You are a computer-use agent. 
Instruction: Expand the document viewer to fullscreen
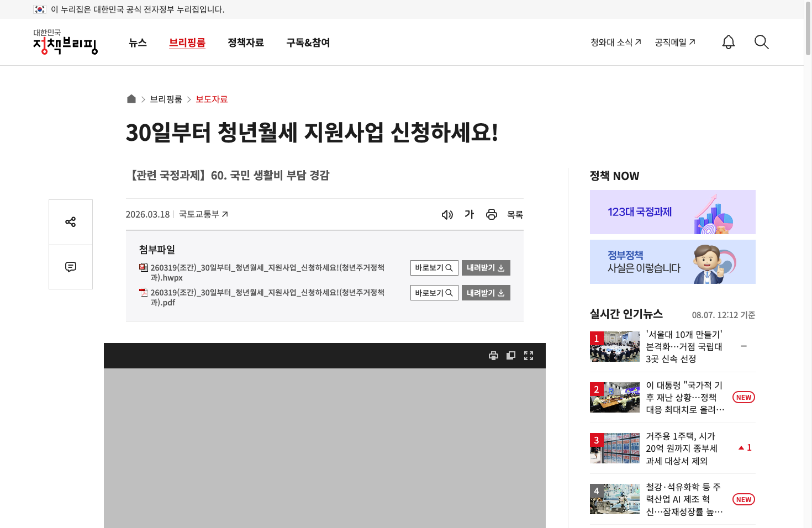pyautogui.click(x=529, y=356)
